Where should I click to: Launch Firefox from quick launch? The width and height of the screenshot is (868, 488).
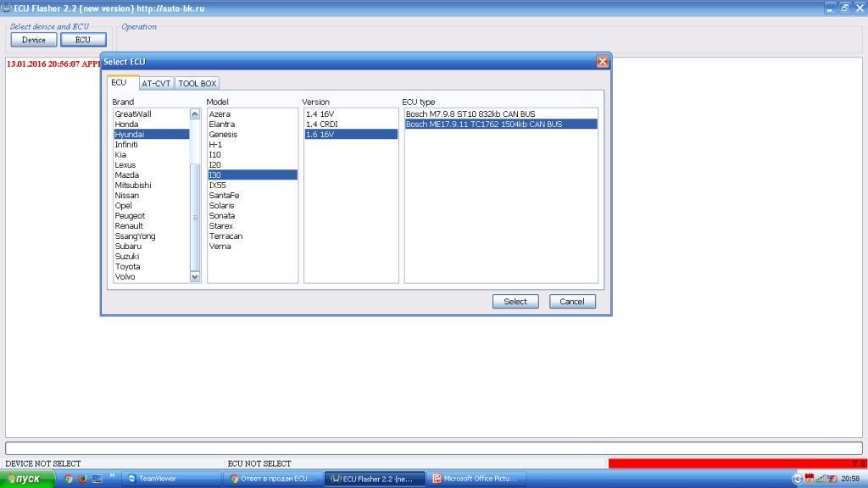point(82,479)
